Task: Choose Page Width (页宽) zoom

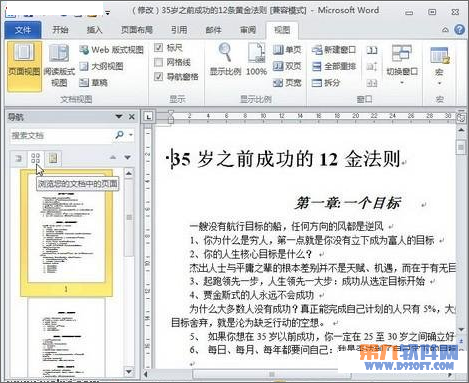Action: [287, 82]
